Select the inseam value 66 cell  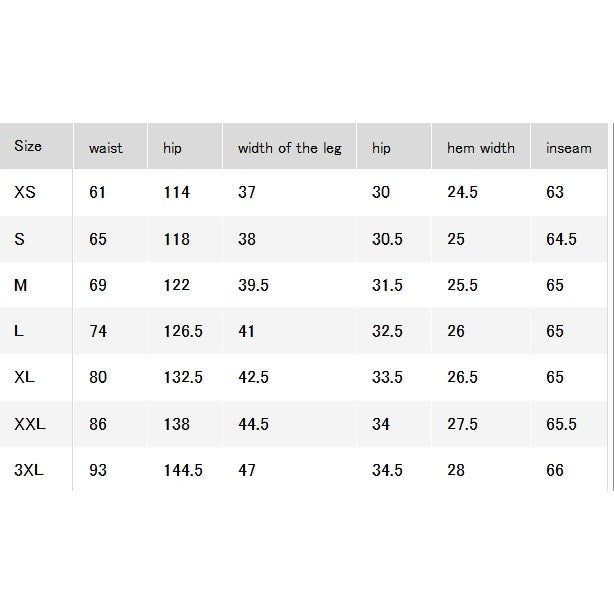click(569, 470)
